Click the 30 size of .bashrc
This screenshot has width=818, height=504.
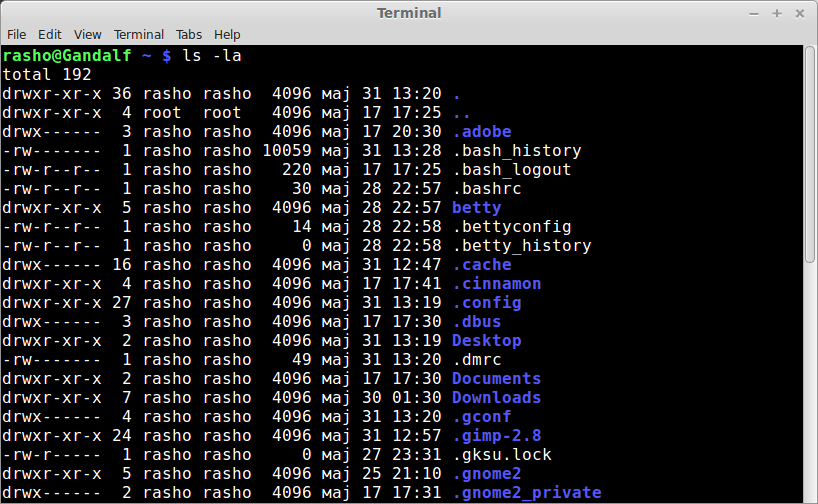(302, 188)
